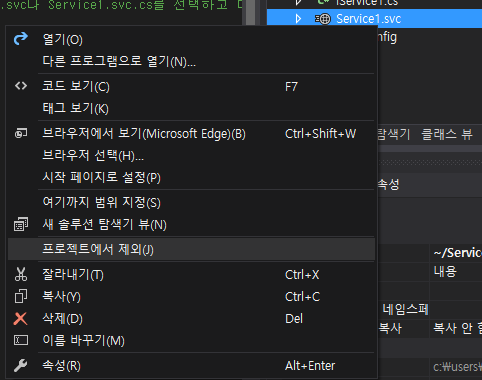Click the 속성 panel title
The width and height of the screenshot is (482, 380).
tap(388, 184)
